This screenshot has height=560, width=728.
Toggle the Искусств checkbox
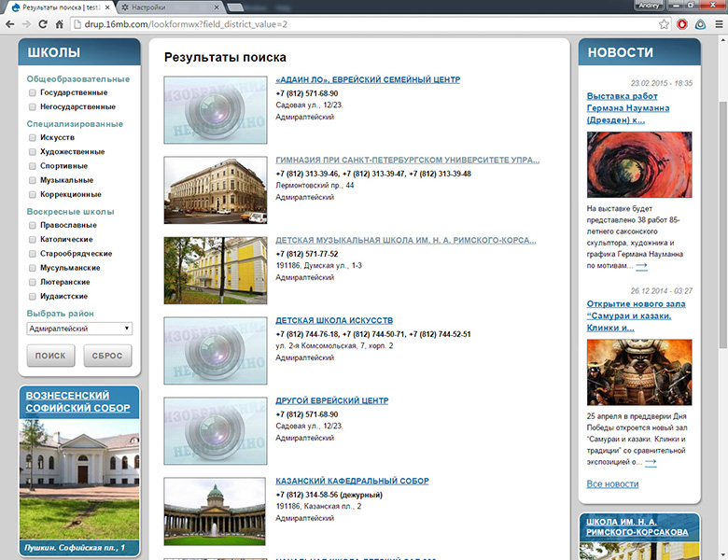click(32, 137)
